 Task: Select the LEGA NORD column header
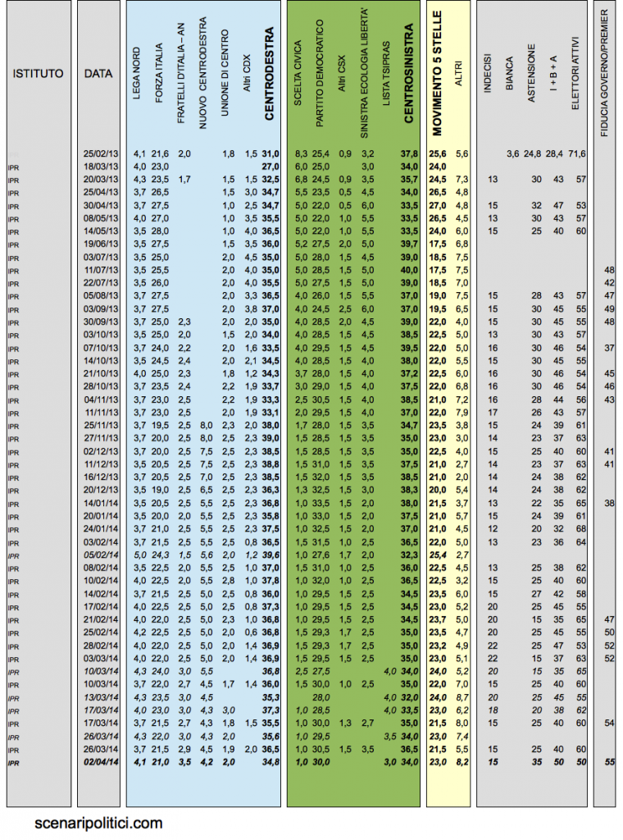tap(136, 73)
